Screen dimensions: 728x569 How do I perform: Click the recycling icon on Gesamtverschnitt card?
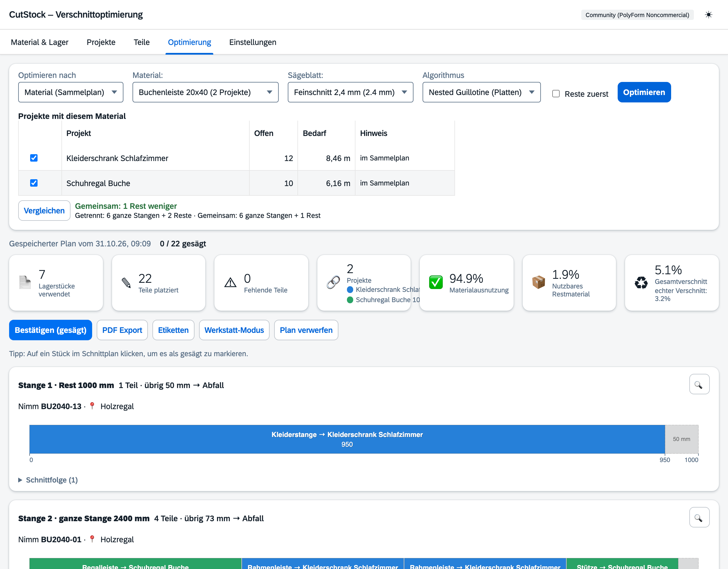(641, 283)
